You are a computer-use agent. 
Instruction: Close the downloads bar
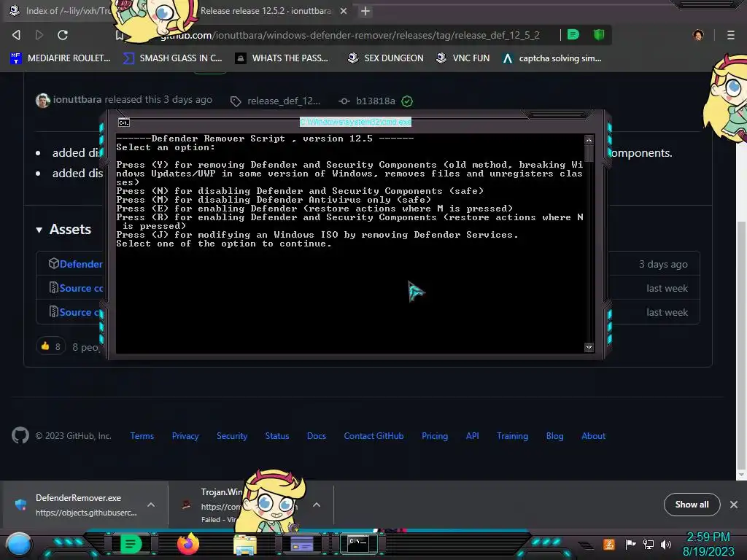coord(734,505)
